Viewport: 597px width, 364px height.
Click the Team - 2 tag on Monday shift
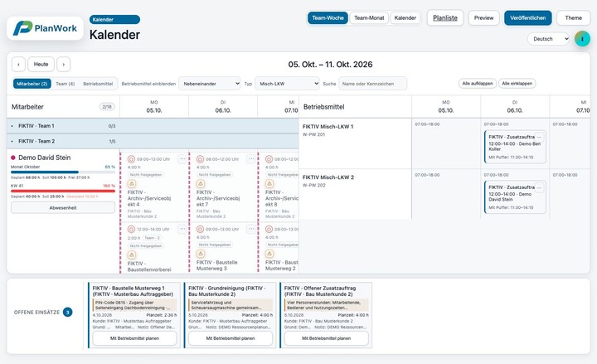click(152, 238)
